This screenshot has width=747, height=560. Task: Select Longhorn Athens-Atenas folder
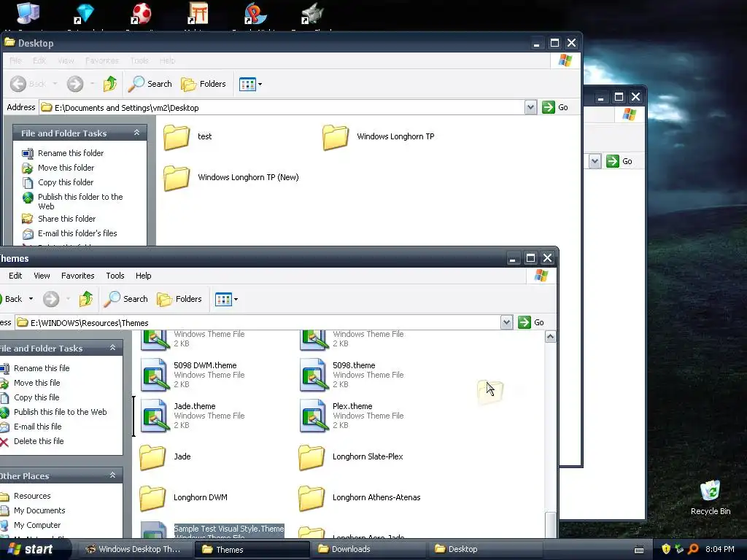tap(360, 497)
